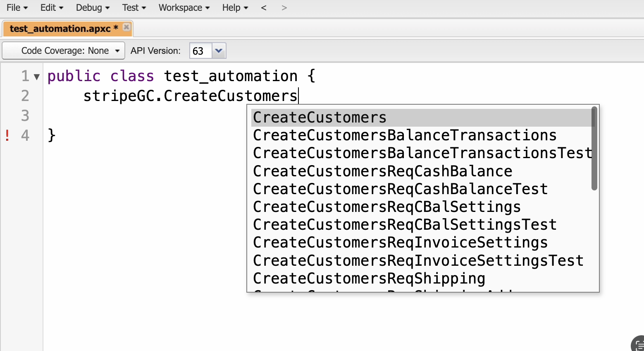644x351 pixels.
Task: Select CreateCustomersReqCashBalance suggestion
Action: [382, 171]
